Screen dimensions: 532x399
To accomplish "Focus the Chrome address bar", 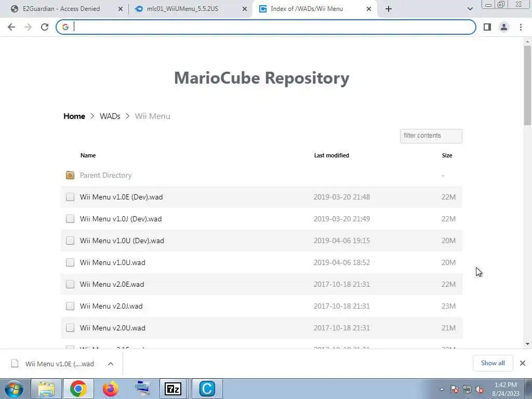I will [266, 27].
